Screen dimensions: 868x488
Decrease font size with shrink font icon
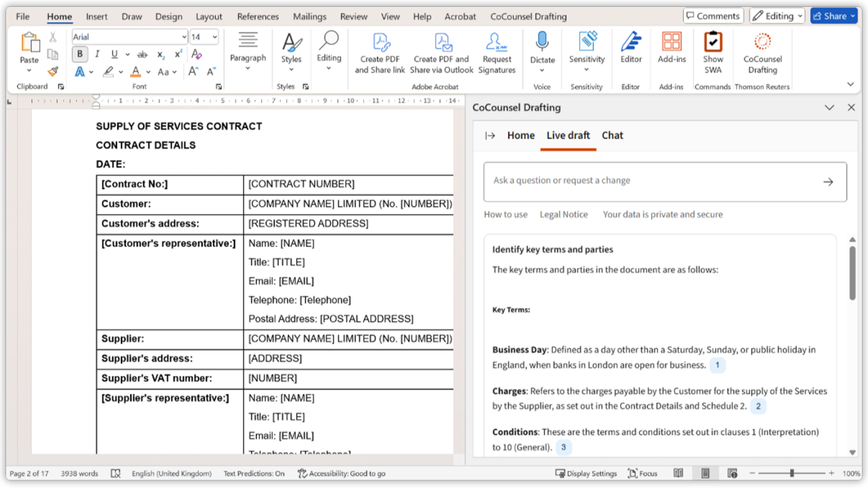click(x=212, y=71)
